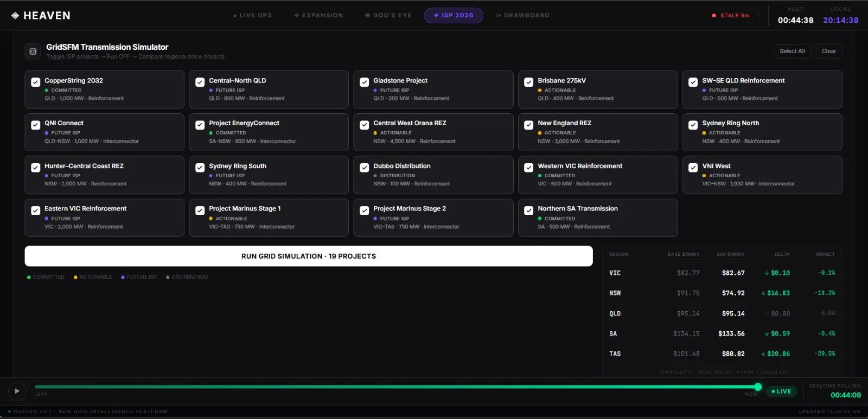This screenshot has width=868, height=419.
Task: Click the timeline slider handle at NOW
Action: pyautogui.click(x=758, y=387)
